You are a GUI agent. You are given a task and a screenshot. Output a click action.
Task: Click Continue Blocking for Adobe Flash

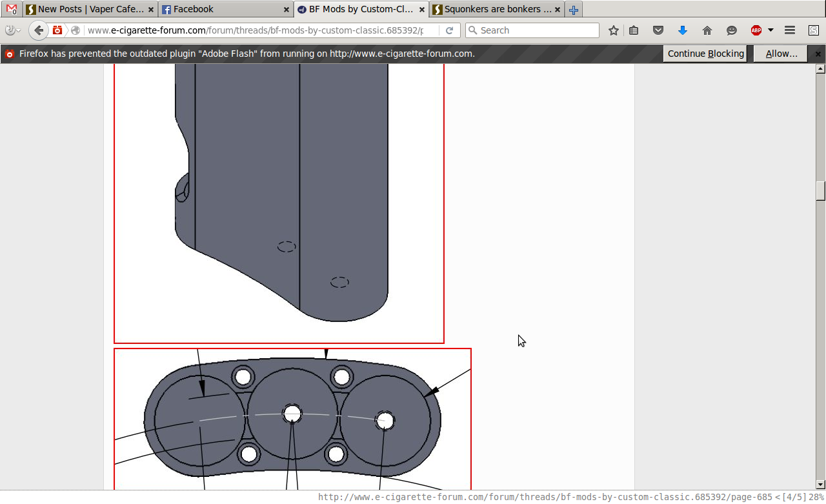pyautogui.click(x=705, y=54)
